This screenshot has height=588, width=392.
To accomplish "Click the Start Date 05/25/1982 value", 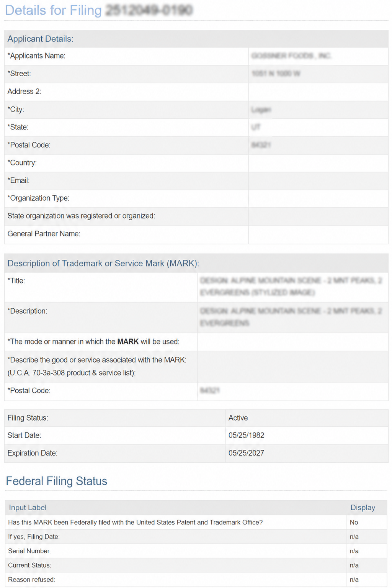I will [x=246, y=435].
